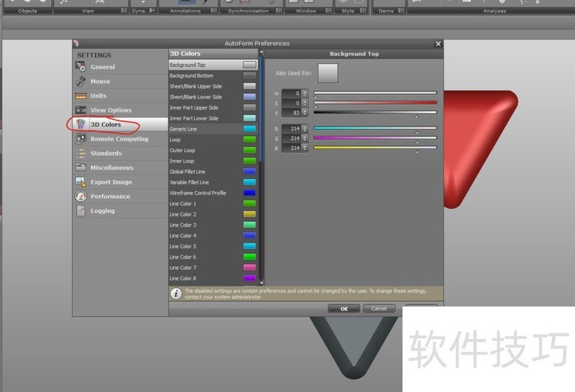Open Standards settings page
The height and width of the screenshot is (392, 575).
click(120, 153)
